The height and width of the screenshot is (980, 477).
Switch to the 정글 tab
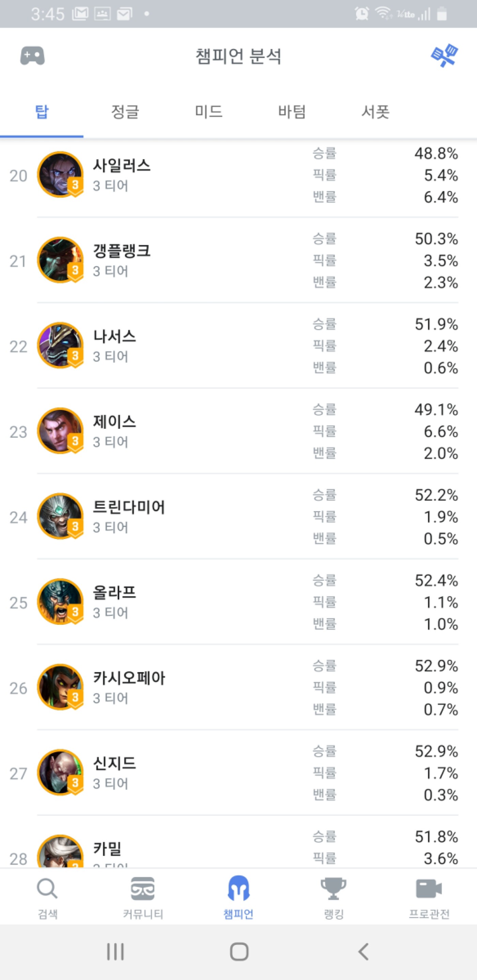pos(125,112)
